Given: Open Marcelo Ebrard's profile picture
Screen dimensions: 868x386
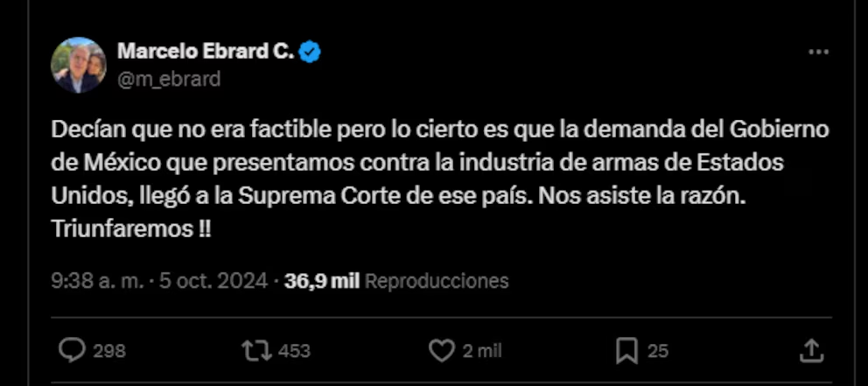Looking at the screenshot, I should click(78, 65).
